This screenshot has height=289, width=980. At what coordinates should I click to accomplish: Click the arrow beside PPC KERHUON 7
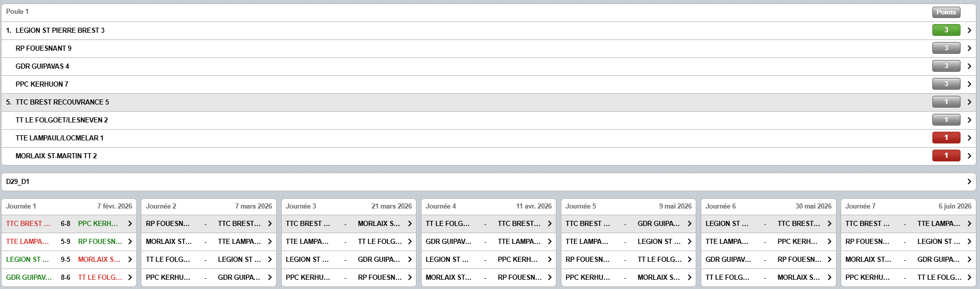[969, 84]
